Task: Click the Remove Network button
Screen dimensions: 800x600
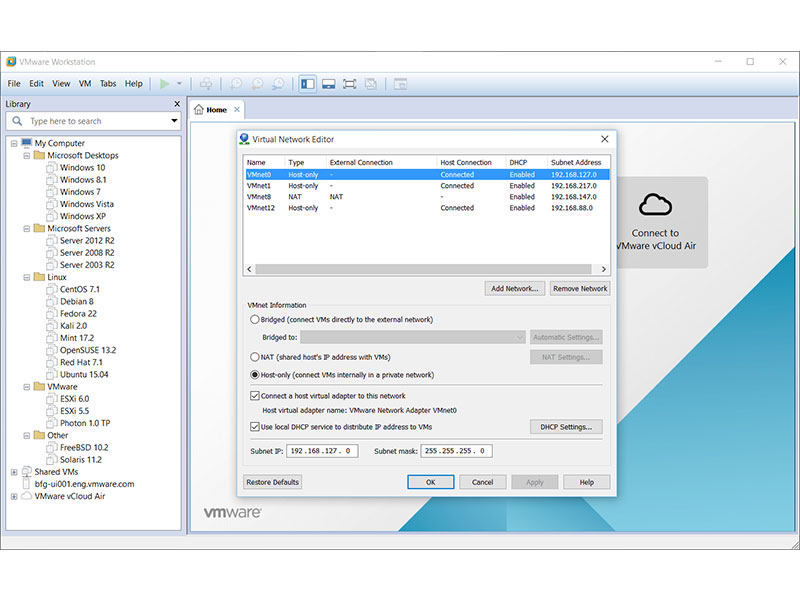Action: point(580,288)
